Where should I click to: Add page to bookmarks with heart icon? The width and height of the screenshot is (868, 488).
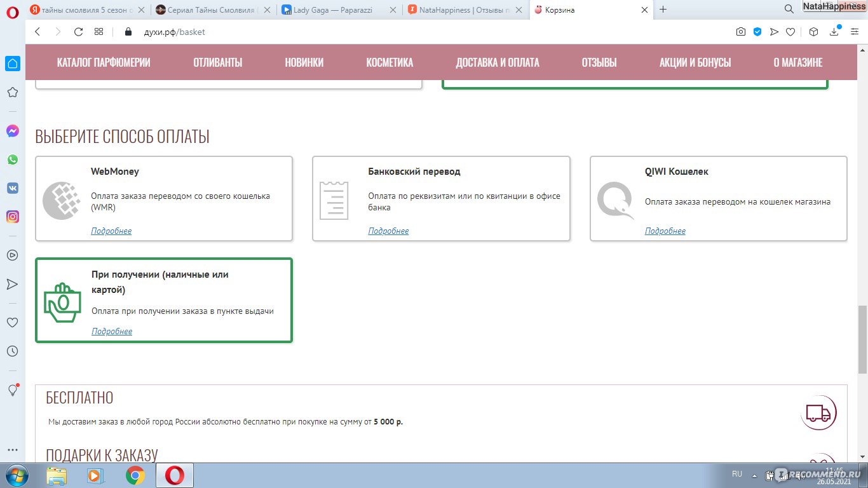tap(790, 32)
